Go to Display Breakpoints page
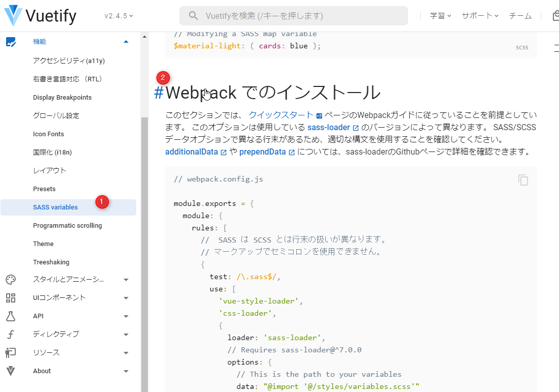Viewport: 559px width, 392px height. coord(63,98)
